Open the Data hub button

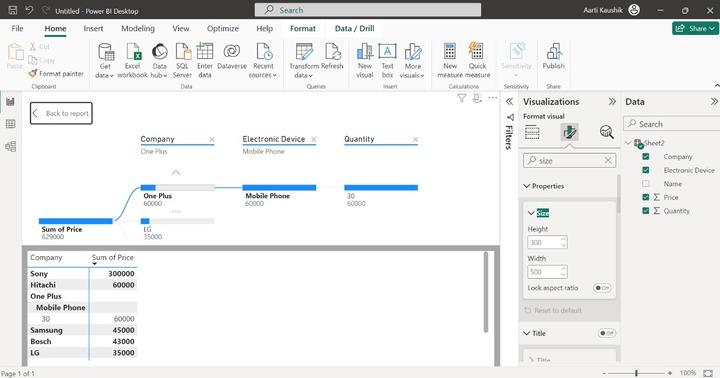[159, 61]
